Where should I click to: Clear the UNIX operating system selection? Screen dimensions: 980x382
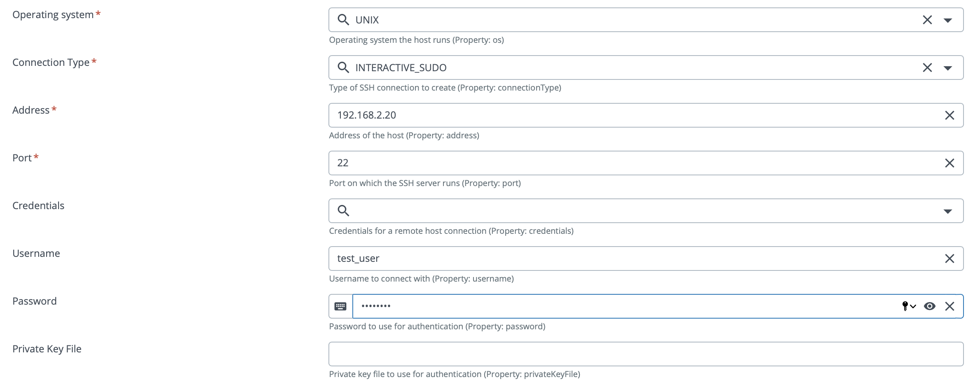[x=927, y=20]
